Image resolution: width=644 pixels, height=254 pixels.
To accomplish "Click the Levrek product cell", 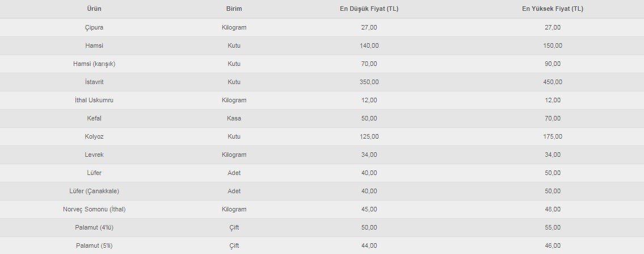I will 94,155.
